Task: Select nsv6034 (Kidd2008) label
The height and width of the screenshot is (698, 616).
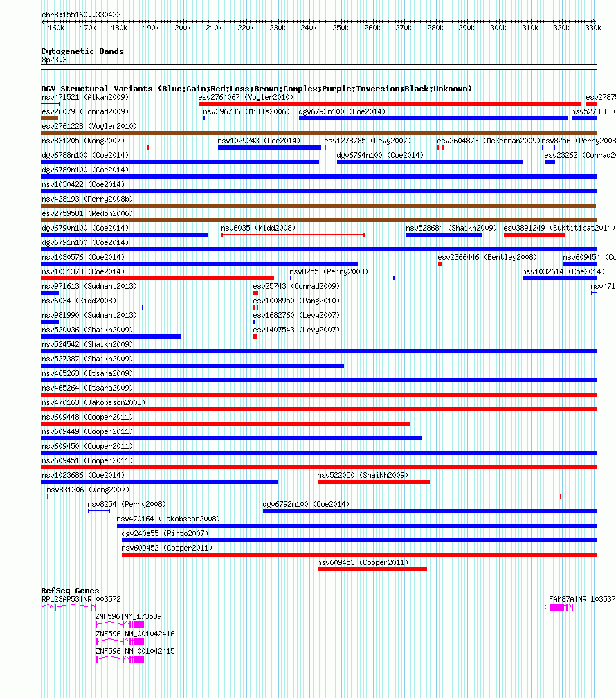Action: click(79, 301)
